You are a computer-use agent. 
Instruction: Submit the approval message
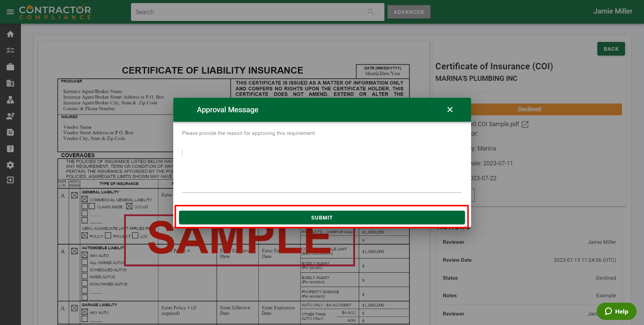coord(321,217)
